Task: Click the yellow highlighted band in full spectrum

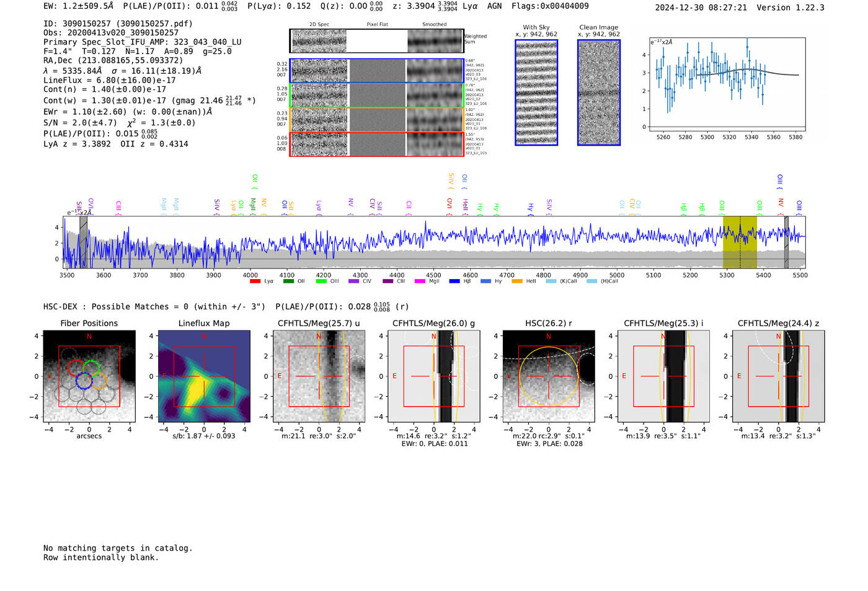Action: 740,242
